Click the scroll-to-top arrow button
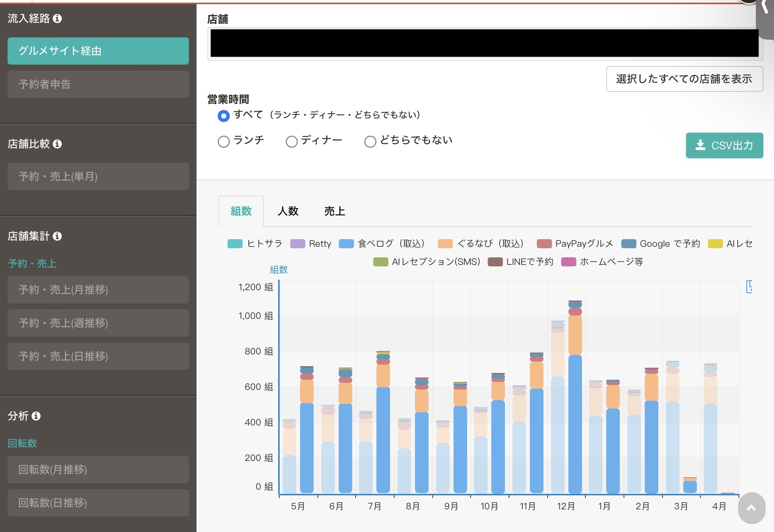Viewport: 774px width, 532px height. 752,508
